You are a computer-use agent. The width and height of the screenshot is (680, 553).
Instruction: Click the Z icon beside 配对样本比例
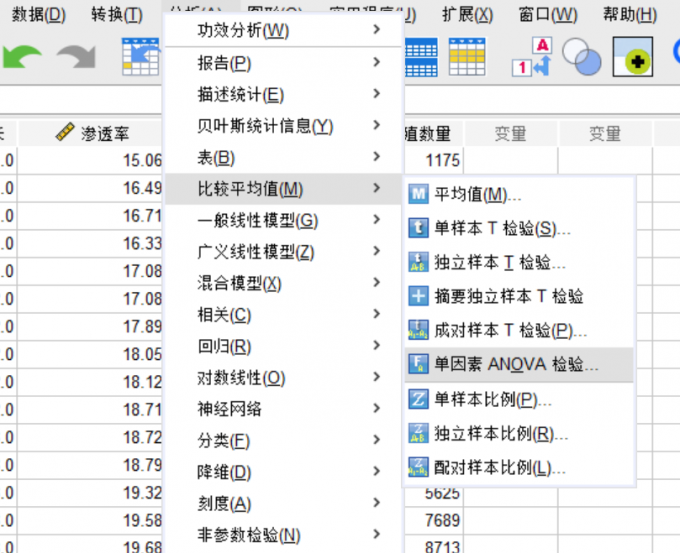click(x=418, y=467)
